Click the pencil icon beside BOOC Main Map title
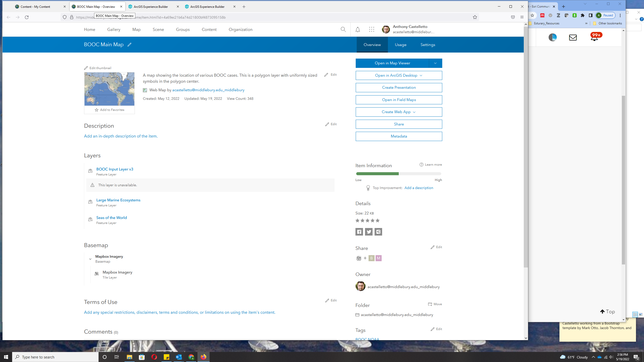 (x=129, y=45)
